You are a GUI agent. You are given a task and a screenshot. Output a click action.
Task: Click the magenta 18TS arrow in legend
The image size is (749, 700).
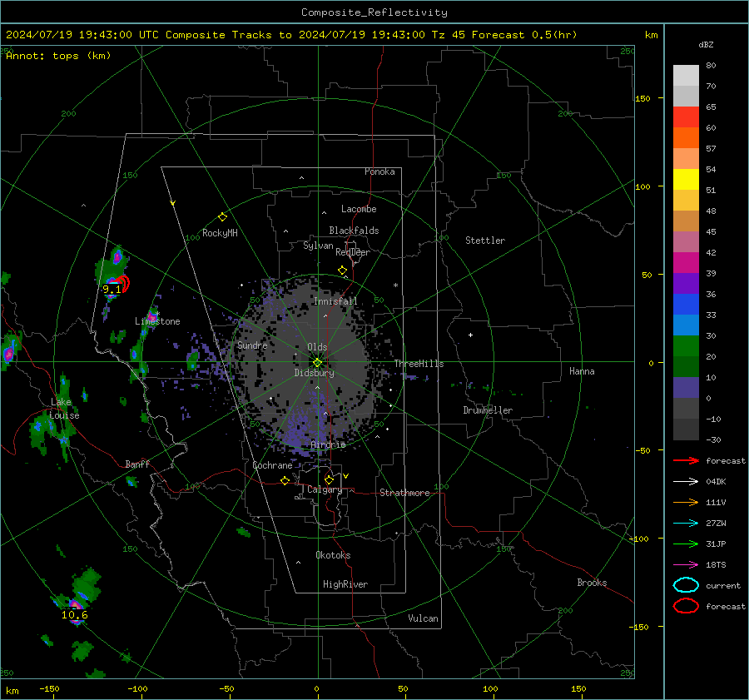pos(686,565)
